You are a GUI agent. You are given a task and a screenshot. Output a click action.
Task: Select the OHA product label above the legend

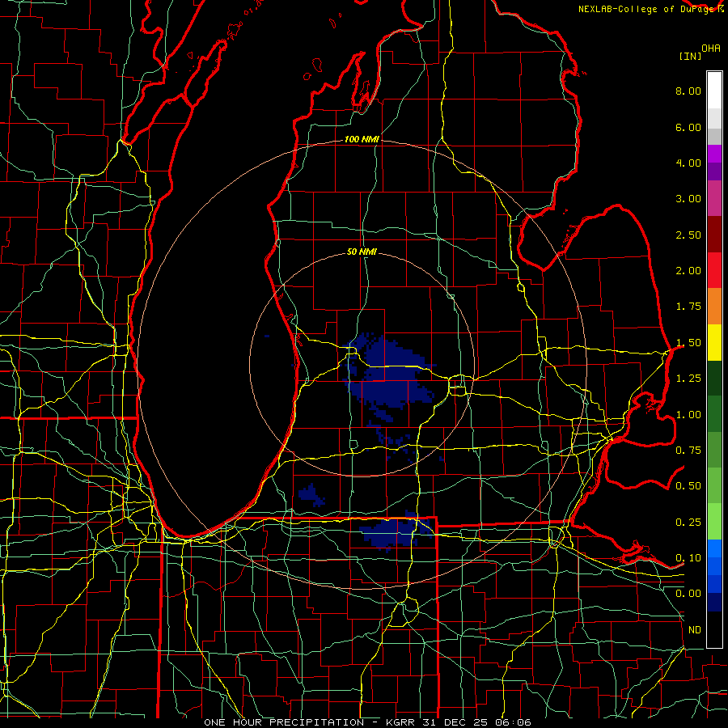[711, 49]
